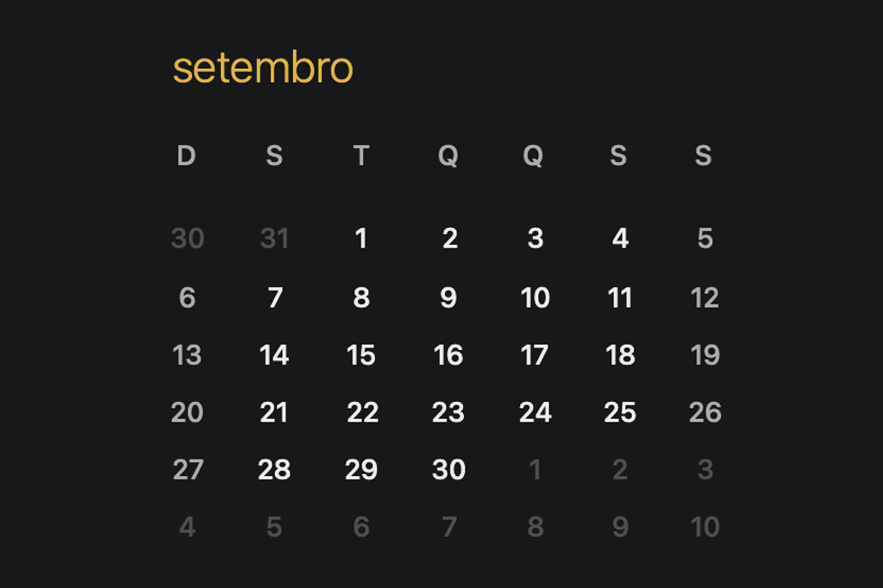Pick Sunday the 13th

pos(187,355)
